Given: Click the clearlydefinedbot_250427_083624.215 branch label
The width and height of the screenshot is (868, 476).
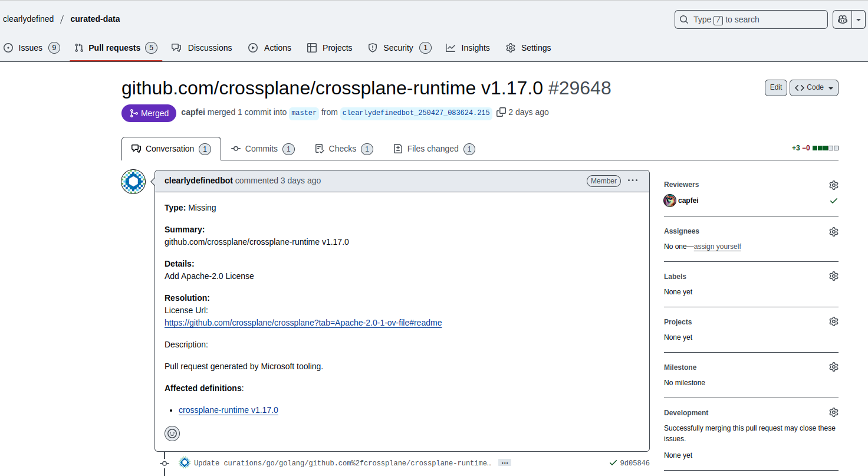Looking at the screenshot, I should pos(416,113).
